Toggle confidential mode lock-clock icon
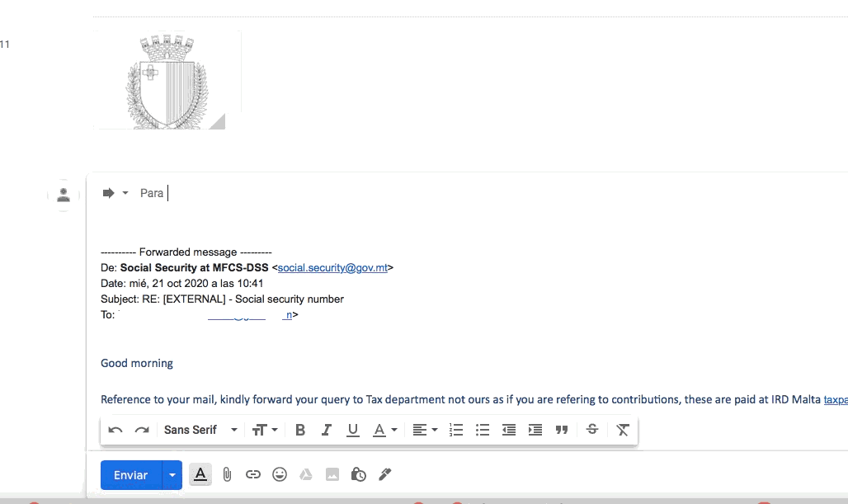Screen dimensions: 848x504 click(x=359, y=475)
